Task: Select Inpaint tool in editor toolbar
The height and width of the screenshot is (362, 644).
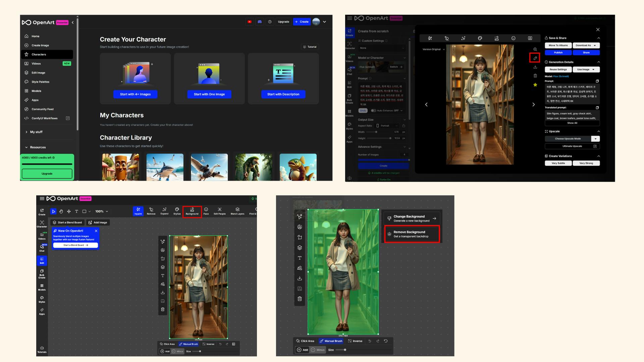Action: [x=138, y=211]
